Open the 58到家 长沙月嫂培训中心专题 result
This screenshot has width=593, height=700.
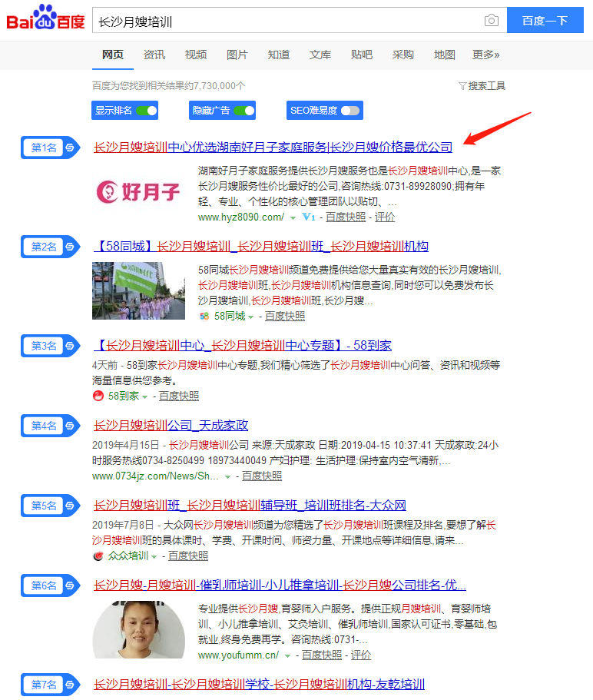pos(242,346)
